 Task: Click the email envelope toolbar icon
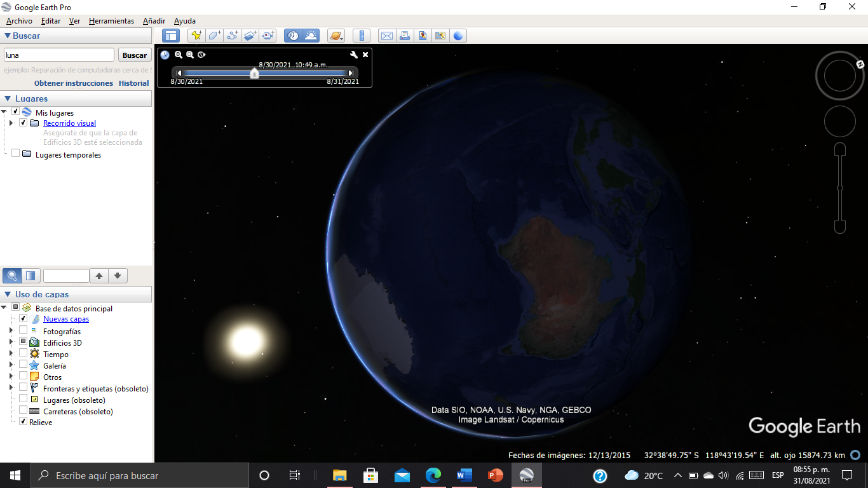[386, 36]
